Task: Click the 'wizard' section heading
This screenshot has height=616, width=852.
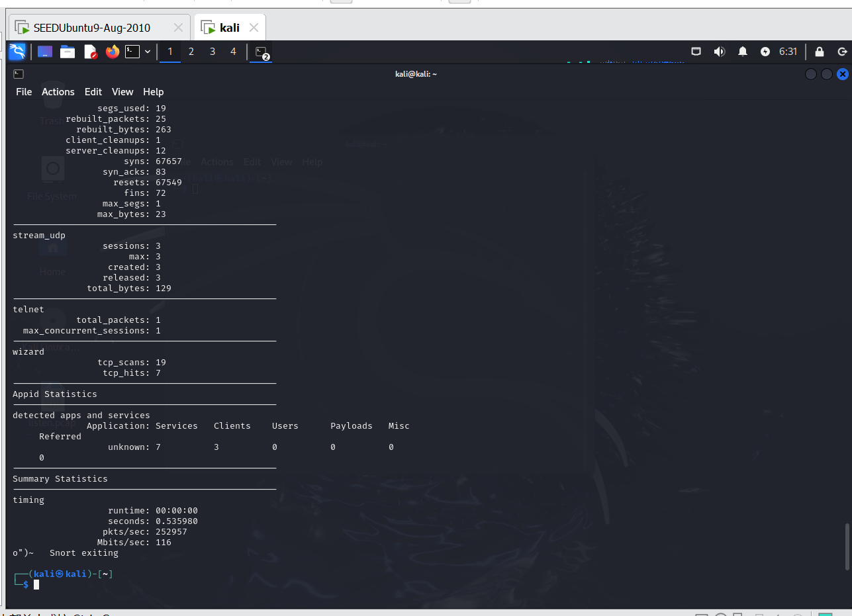Action: click(28, 352)
